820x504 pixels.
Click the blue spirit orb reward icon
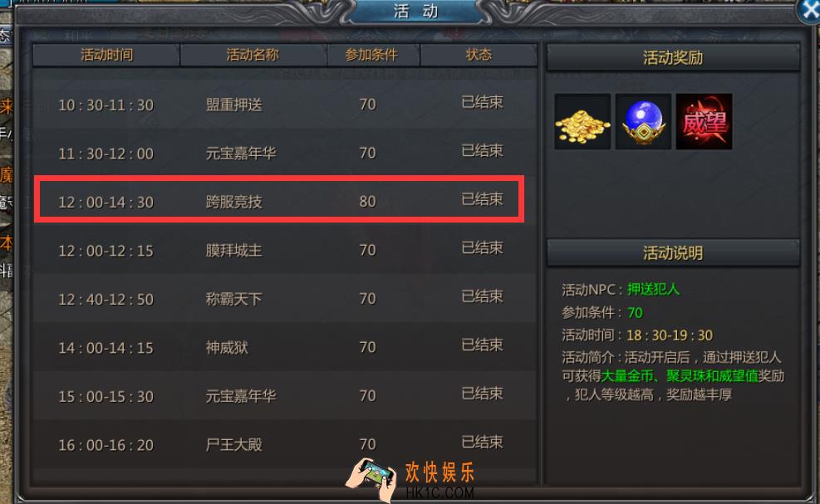tap(643, 122)
